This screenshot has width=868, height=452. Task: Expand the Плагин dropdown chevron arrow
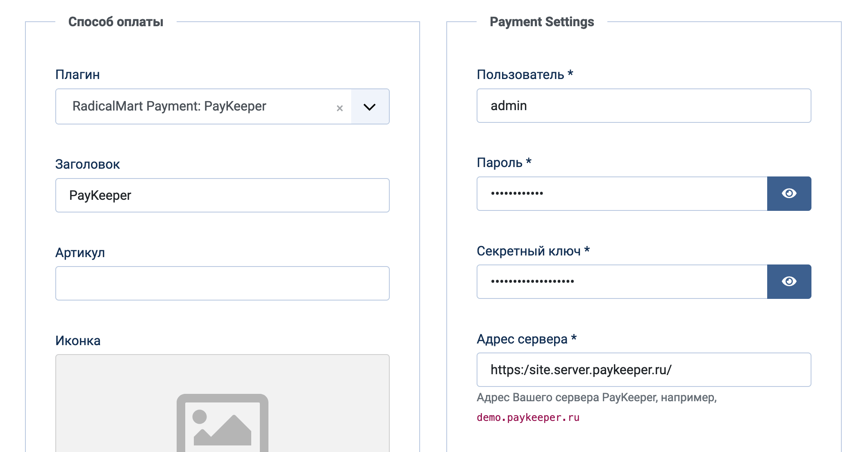pyautogui.click(x=370, y=107)
